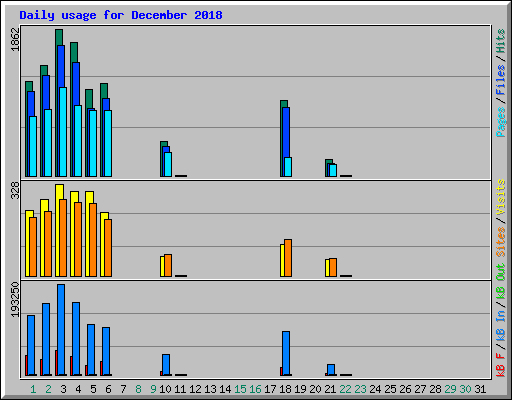Image resolution: width=512 pixels, height=400 pixels.
Task: Click day 14 on the x-axis
Action: (225, 389)
